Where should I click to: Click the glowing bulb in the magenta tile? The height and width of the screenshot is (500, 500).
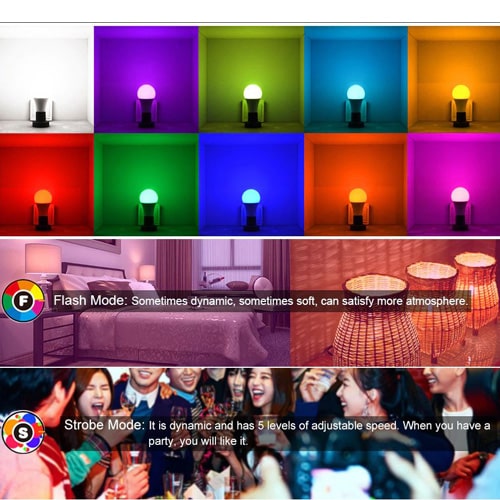click(460, 195)
